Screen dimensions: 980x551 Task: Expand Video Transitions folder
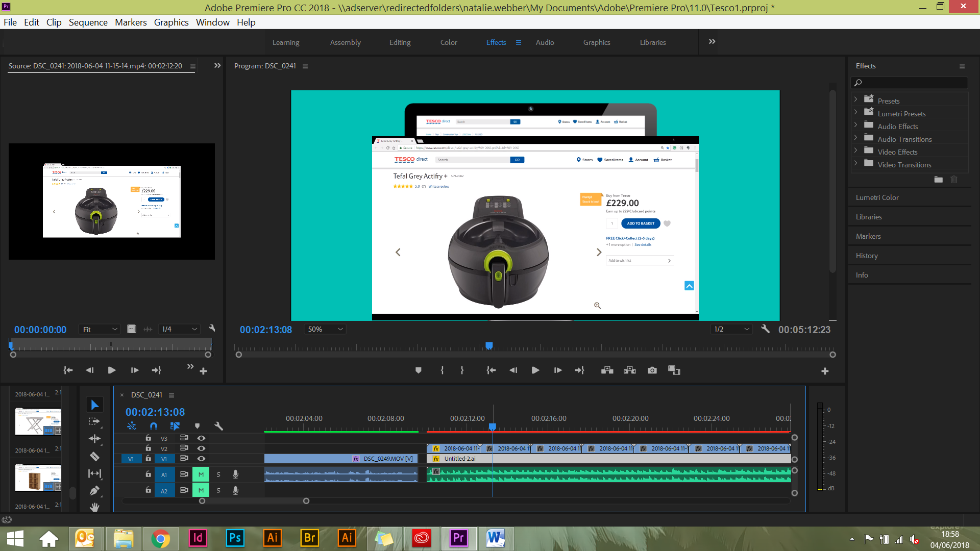click(x=856, y=163)
